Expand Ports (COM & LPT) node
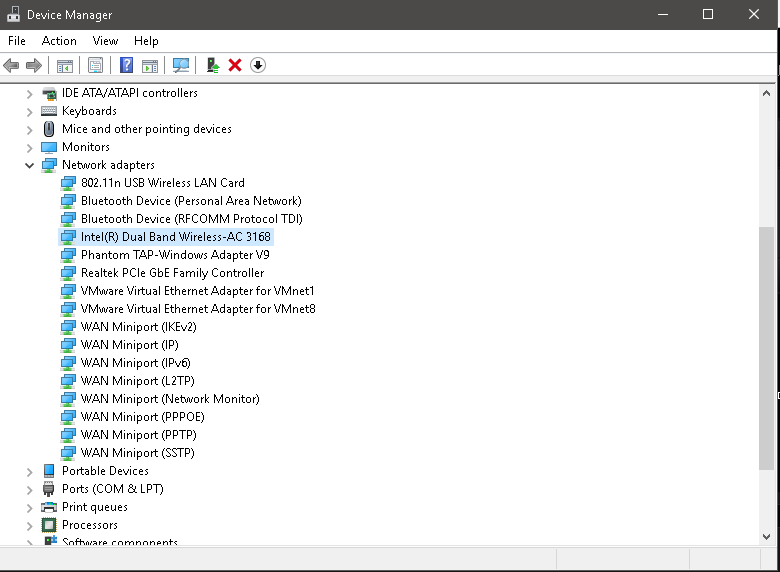Screen dimensions: 780x572 (x=29, y=489)
